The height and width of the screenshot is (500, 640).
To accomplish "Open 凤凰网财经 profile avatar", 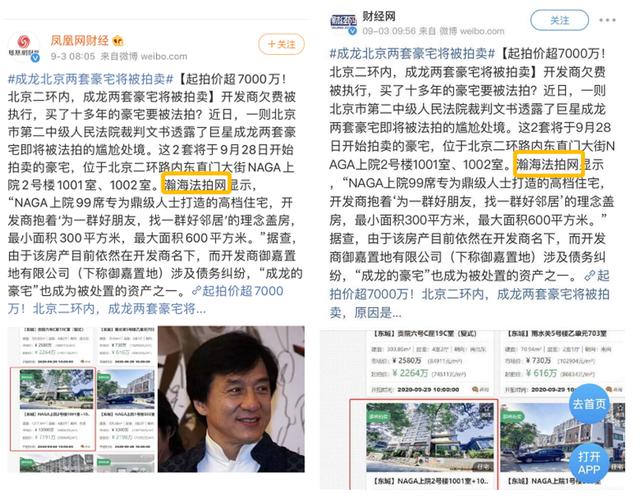I will (24, 47).
